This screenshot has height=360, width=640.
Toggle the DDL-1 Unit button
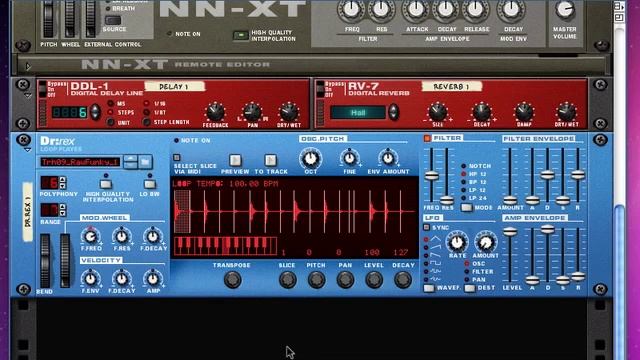[x=110, y=122]
